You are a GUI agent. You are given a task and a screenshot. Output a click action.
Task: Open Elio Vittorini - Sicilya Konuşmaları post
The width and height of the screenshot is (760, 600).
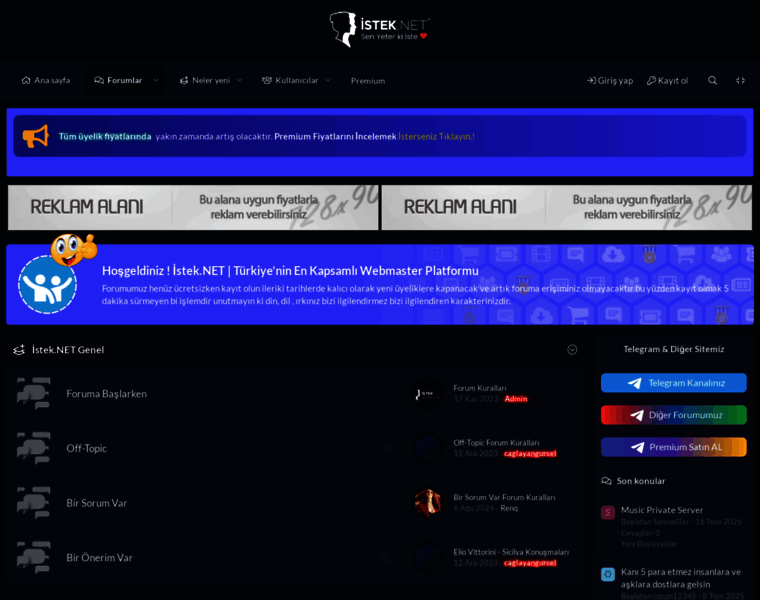pos(511,553)
